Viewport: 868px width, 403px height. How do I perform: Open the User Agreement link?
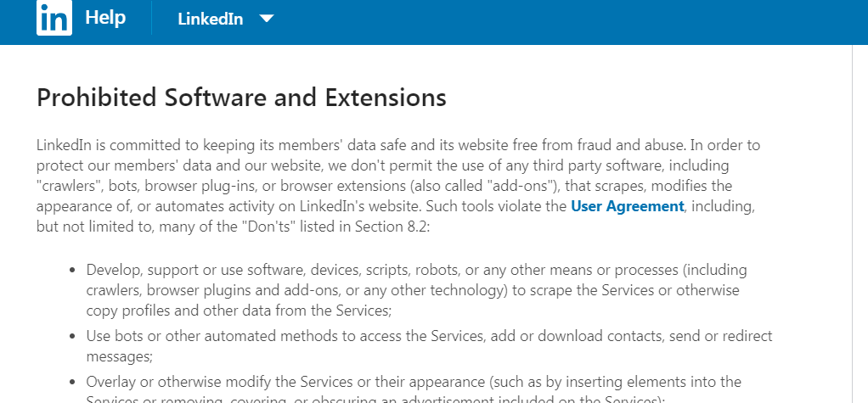pyautogui.click(x=627, y=206)
